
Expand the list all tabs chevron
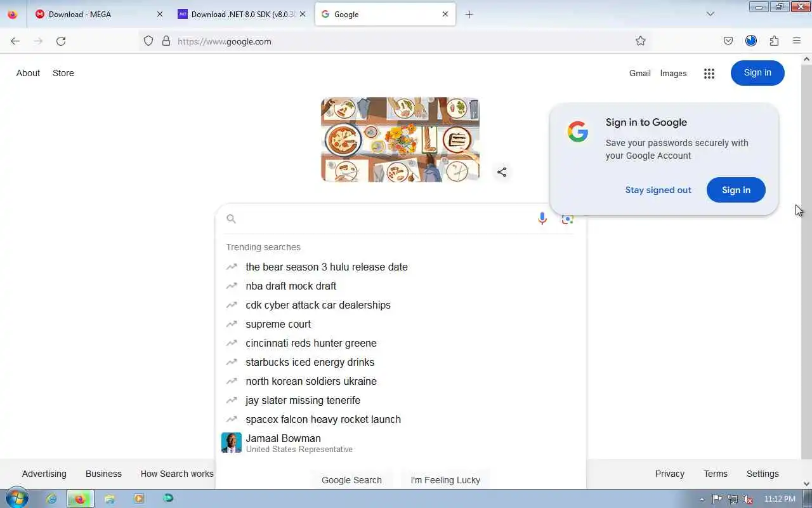[710, 14]
